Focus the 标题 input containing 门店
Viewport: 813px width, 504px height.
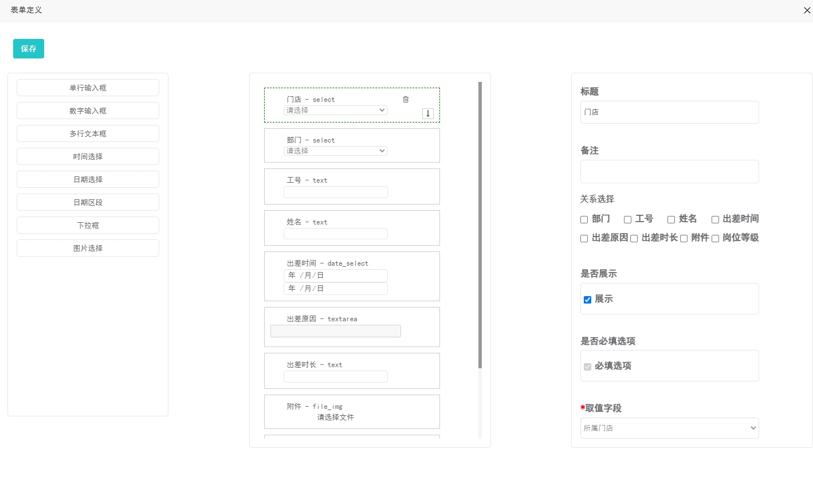coord(669,112)
